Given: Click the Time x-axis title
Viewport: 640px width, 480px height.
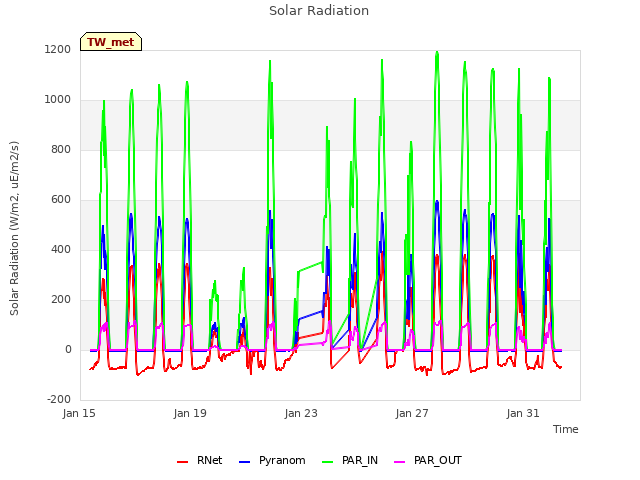Looking at the screenshot, I should click(565, 429).
